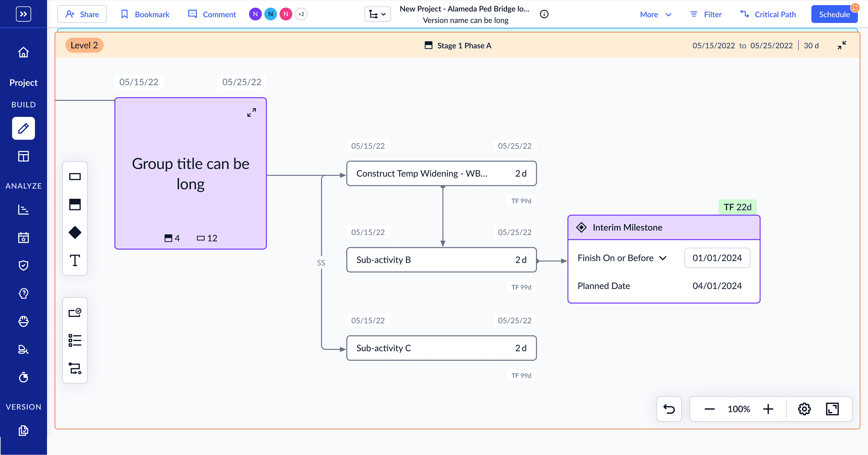Toggle fullscreen canvas icon near zoom
Image resolution: width=868 pixels, height=455 pixels.
tap(832, 409)
